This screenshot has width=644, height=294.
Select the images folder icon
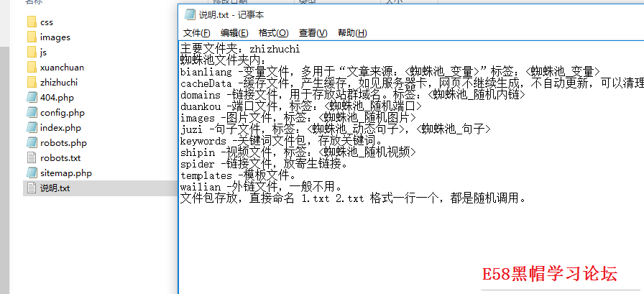[x=31, y=37]
